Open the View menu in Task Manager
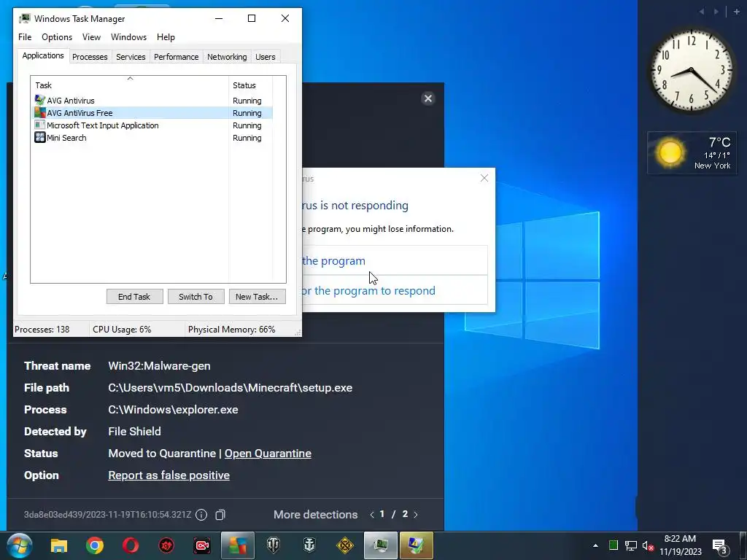This screenshot has height=560, width=747. tap(91, 37)
